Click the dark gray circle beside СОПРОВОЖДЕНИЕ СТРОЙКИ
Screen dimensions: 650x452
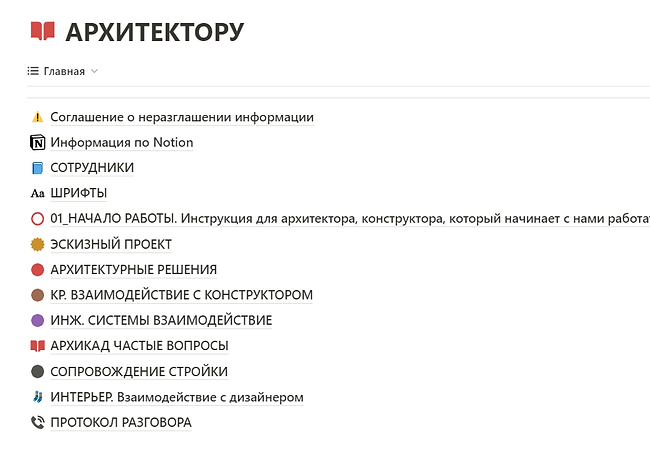[38, 372]
